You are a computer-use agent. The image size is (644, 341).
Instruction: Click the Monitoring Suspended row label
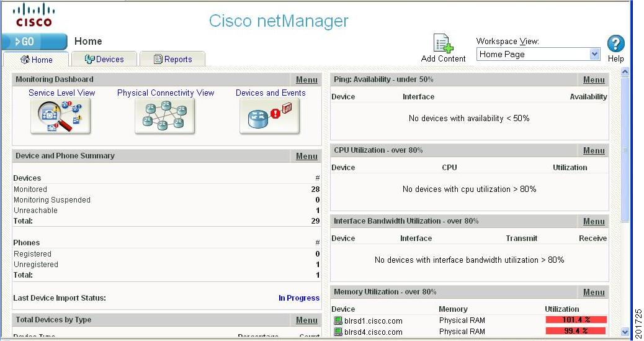point(51,200)
